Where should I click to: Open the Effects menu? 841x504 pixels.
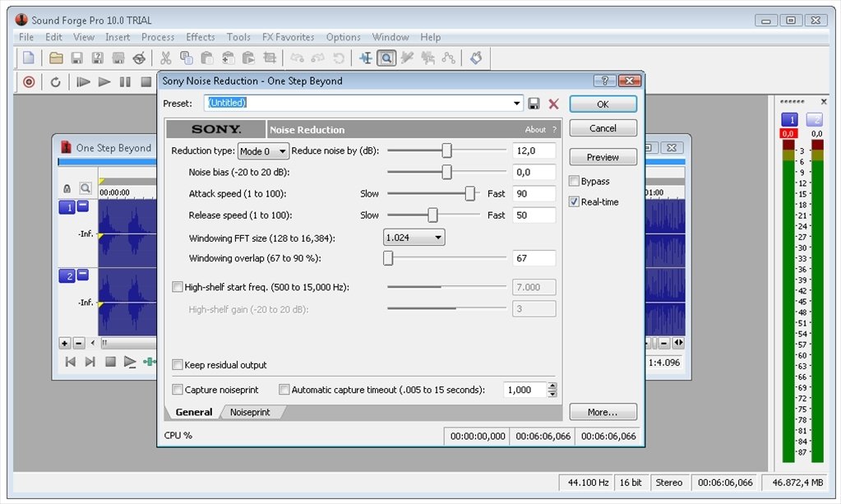(x=200, y=37)
